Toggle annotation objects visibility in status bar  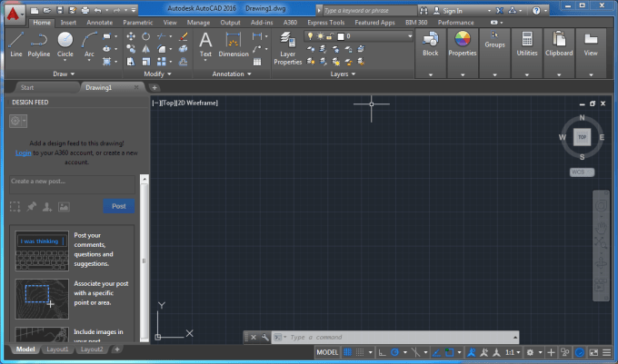472,352
